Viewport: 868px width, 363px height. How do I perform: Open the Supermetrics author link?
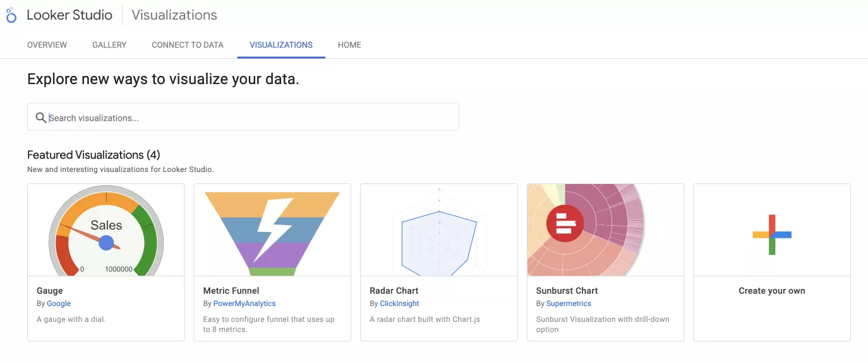pos(569,304)
